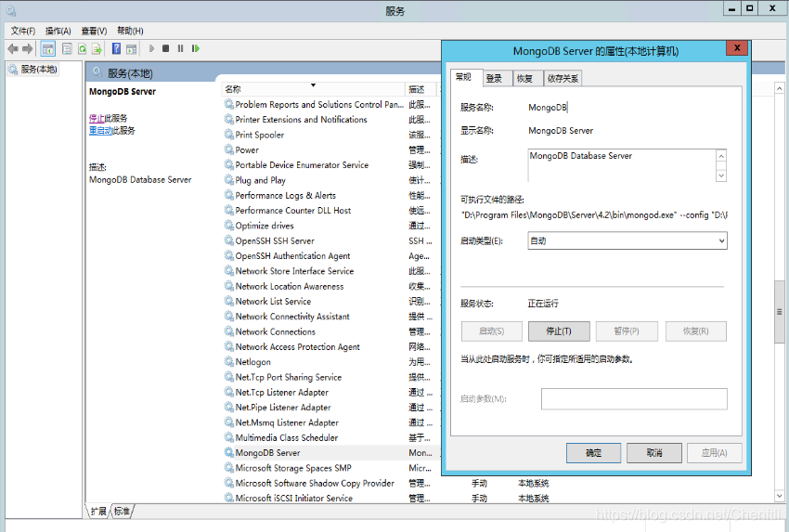Click the description box scroll up arrow
This screenshot has width=789, height=532.
[x=721, y=156]
